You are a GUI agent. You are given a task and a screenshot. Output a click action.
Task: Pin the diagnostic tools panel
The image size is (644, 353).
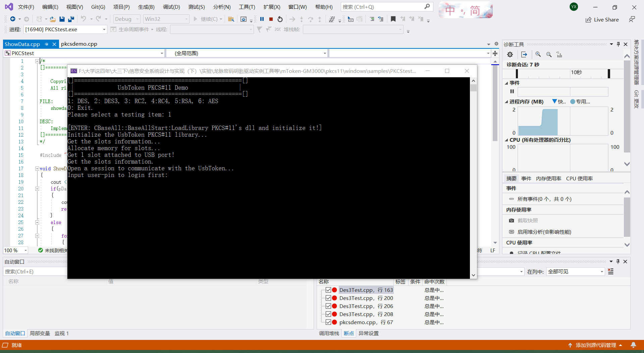(619, 44)
